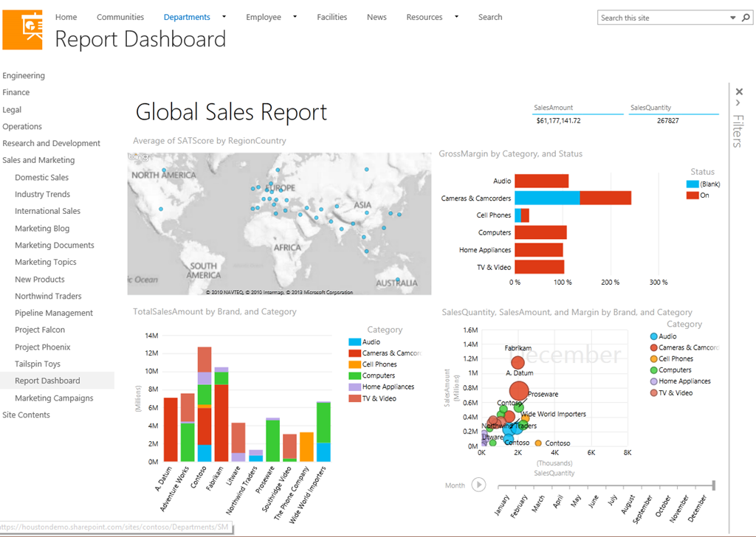Click the large Proseware bubble

(519, 391)
